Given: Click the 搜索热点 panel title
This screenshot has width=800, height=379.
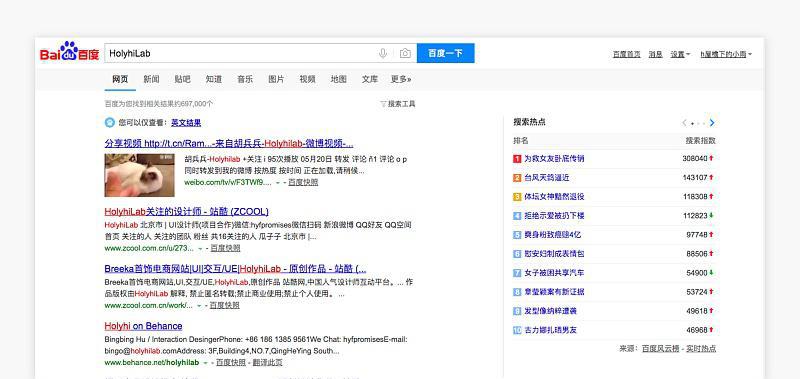Looking at the screenshot, I should pos(529,122).
